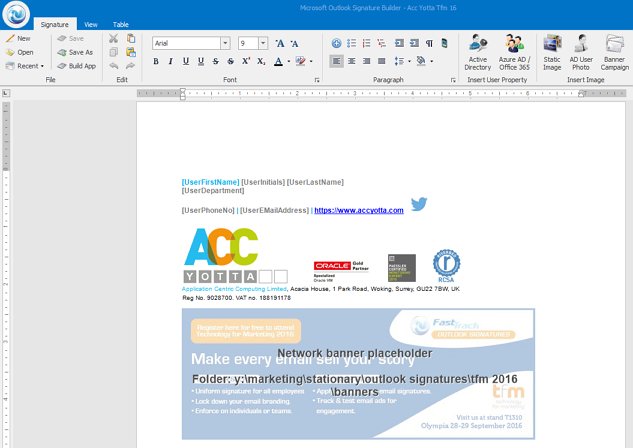Click the New signature button
Viewport: 633px width, 448px height.
point(18,39)
